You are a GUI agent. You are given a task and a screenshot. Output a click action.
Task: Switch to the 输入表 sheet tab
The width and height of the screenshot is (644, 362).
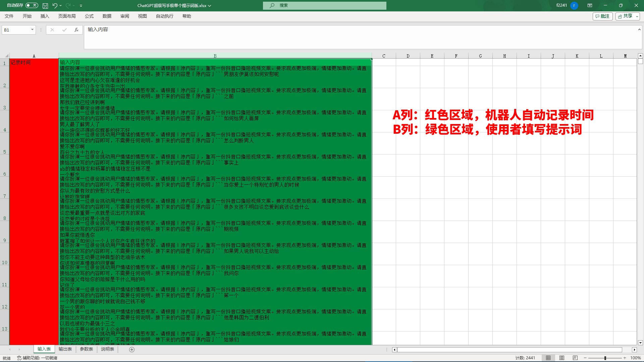(44, 349)
